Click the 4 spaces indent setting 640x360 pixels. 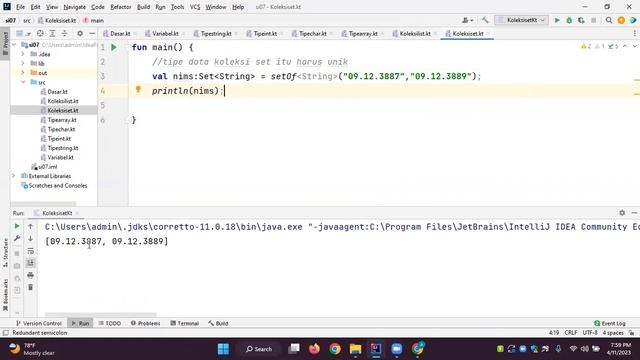(x=613, y=333)
